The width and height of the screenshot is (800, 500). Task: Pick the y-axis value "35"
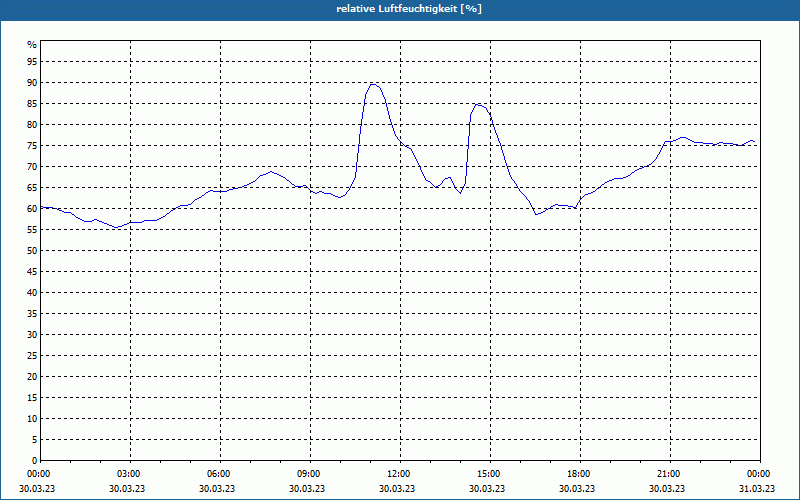point(32,314)
